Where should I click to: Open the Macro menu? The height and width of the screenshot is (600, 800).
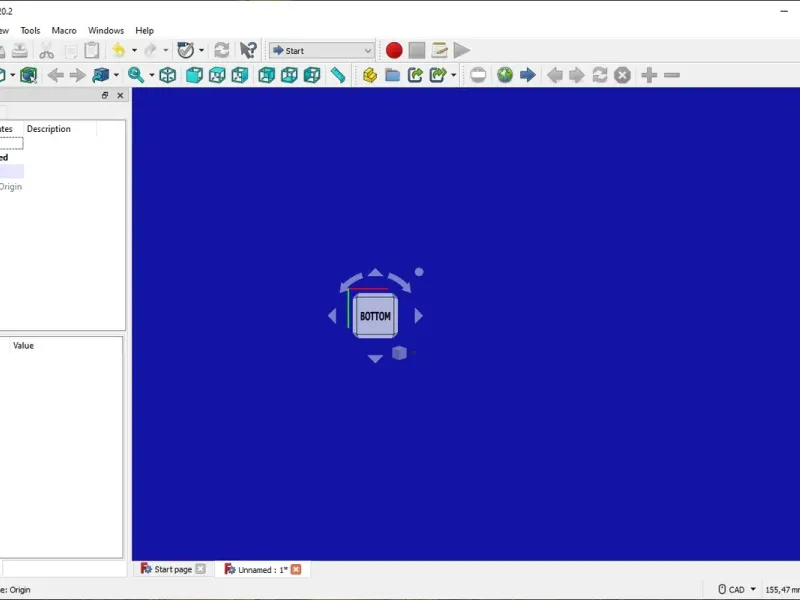pos(64,31)
